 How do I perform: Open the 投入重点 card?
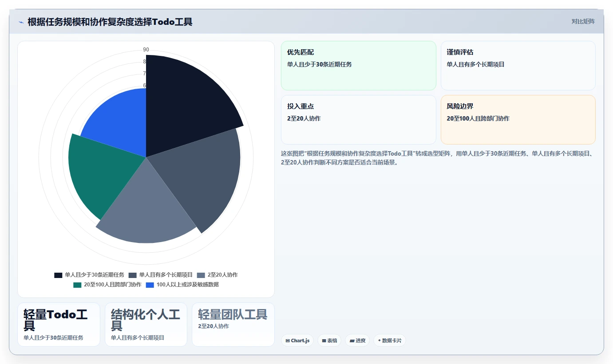359,120
